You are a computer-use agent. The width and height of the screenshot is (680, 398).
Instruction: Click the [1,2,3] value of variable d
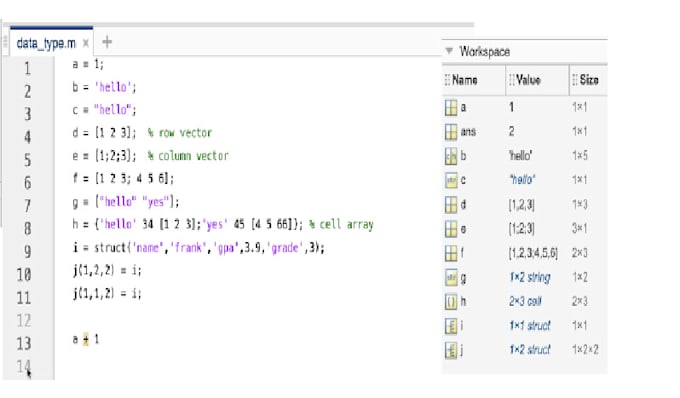pos(522,204)
